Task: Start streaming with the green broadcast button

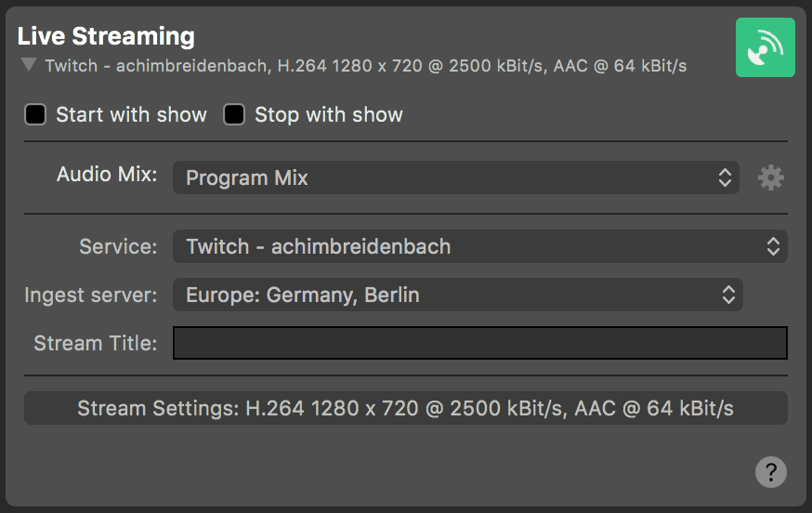Action: (x=765, y=47)
